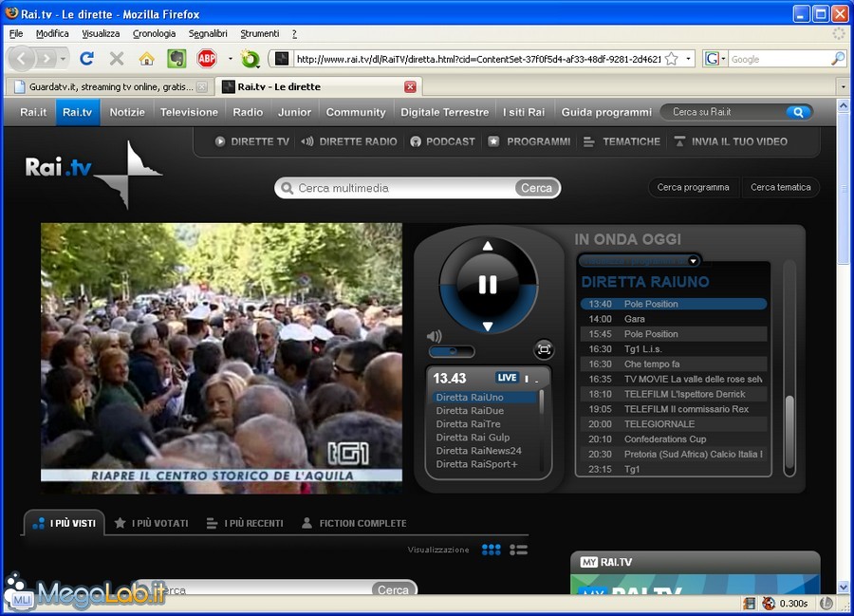Pause the live stream

point(488,285)
